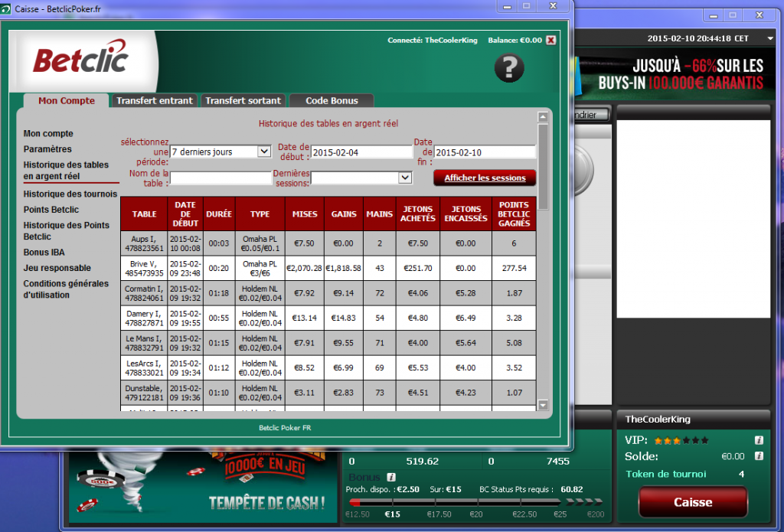Focus the Date de fin field

pos(485,152)
